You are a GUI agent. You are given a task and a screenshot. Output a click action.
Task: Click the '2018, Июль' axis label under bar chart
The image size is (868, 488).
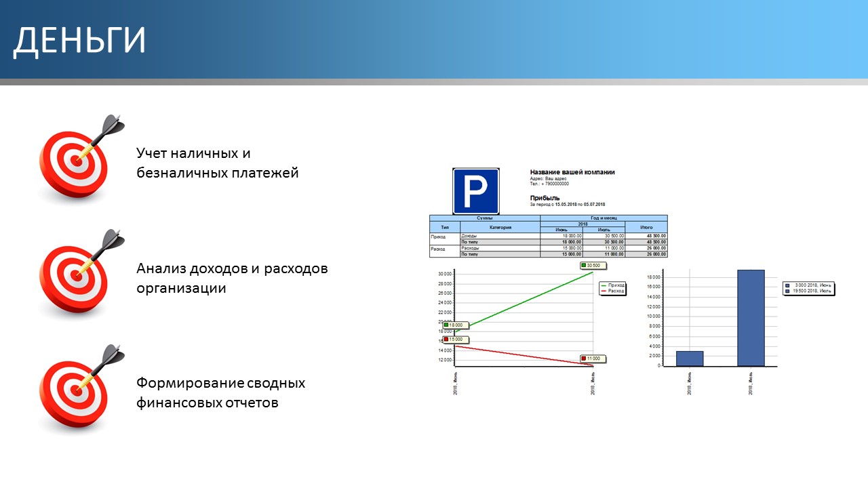click(x=751, y=382)
